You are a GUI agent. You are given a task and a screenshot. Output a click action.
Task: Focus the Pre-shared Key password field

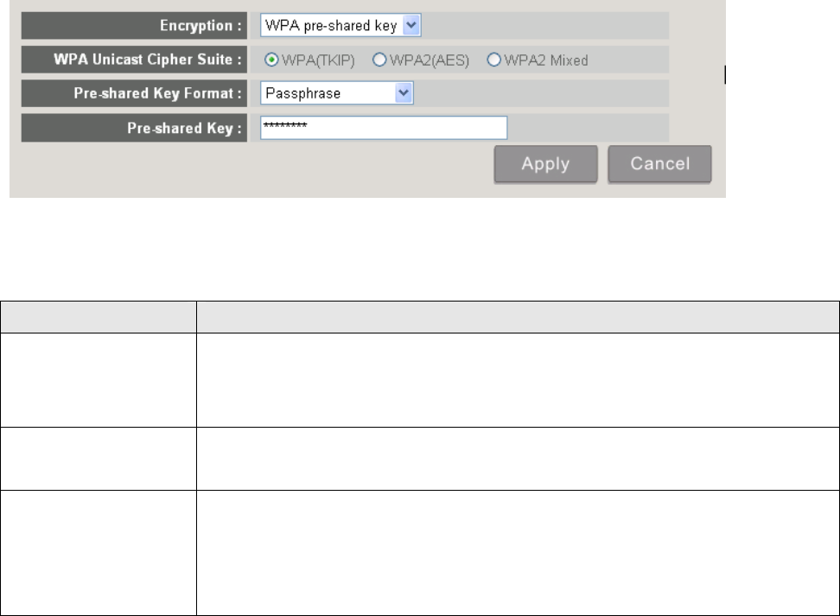(383, 128)
